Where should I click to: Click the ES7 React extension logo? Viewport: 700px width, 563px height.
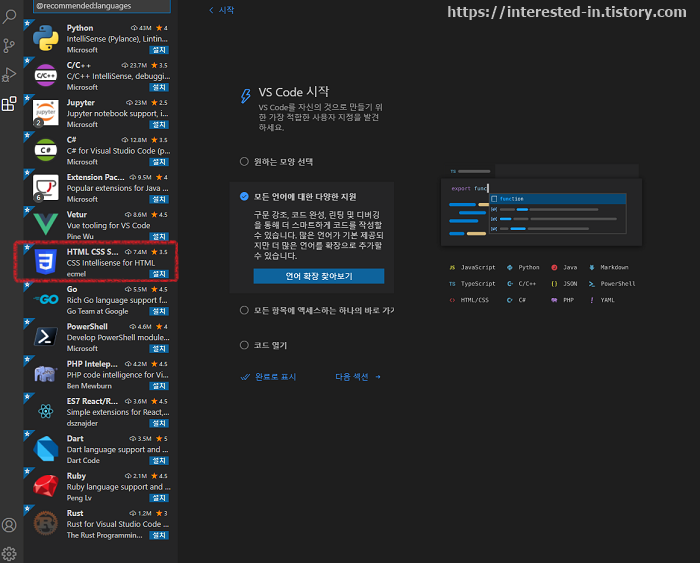point(46,411)
